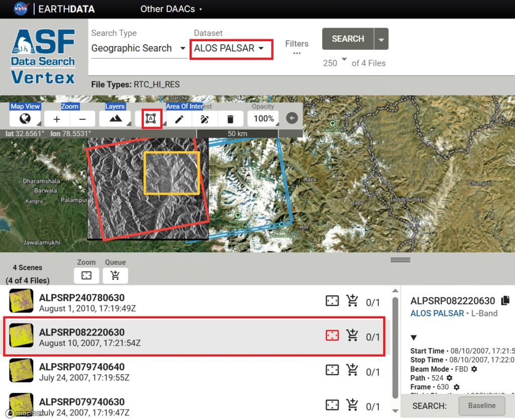Click the yellow browse image overlay on map
The image size is (515, 420).
pos(171,173)
